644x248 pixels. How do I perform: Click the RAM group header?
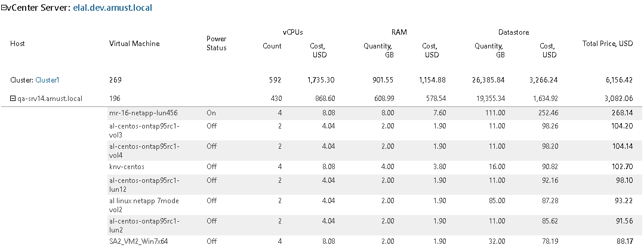(x=399, y=32)
